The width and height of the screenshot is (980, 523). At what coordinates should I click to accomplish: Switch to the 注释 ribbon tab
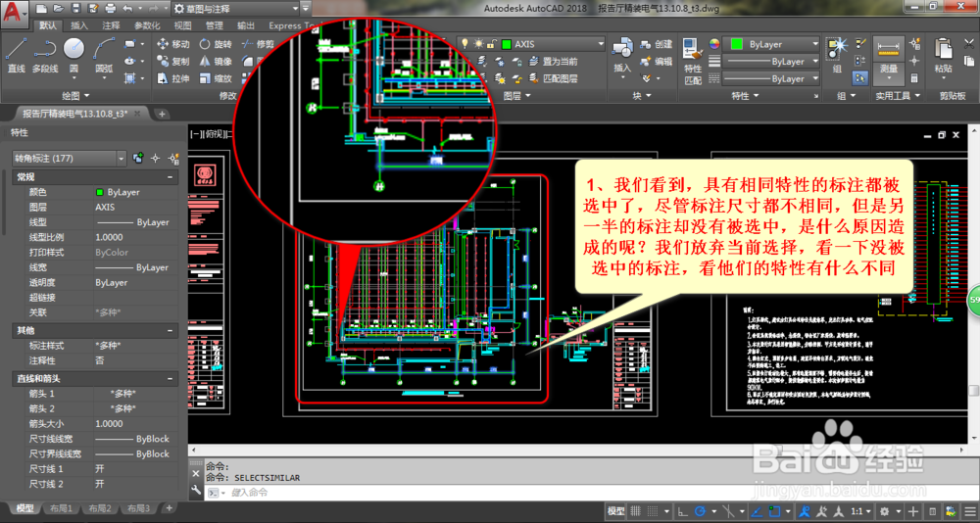click(x=112, y=25)
